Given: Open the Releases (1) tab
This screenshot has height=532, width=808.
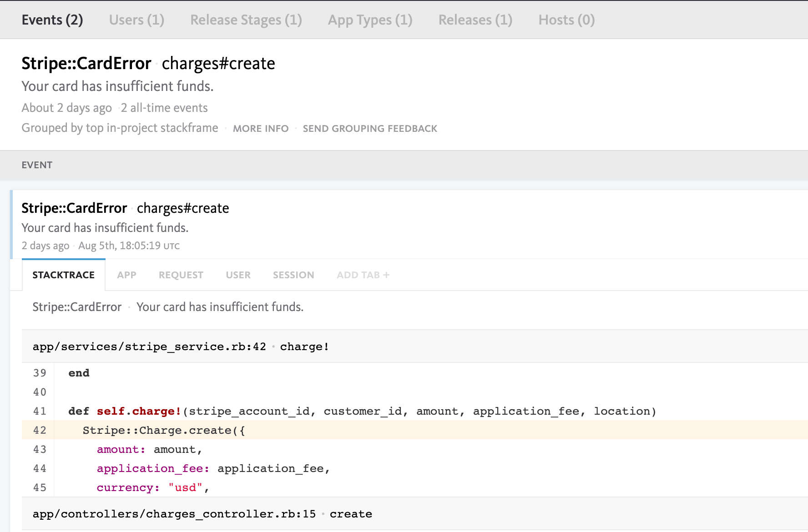Looking at the screenshot, I should pos(475,20).
